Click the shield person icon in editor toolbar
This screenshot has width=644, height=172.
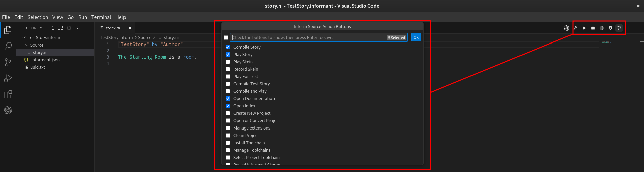[610, 28]
